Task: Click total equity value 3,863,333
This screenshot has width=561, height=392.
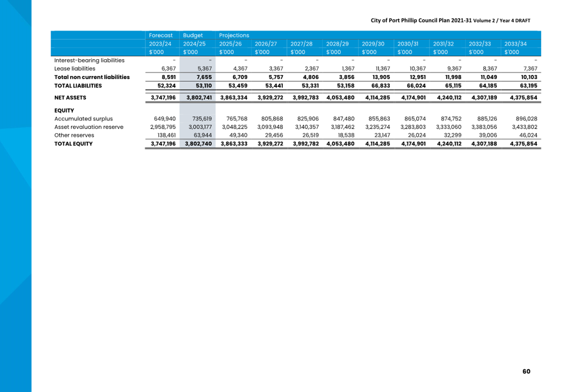Action: [x=234, y=144]
